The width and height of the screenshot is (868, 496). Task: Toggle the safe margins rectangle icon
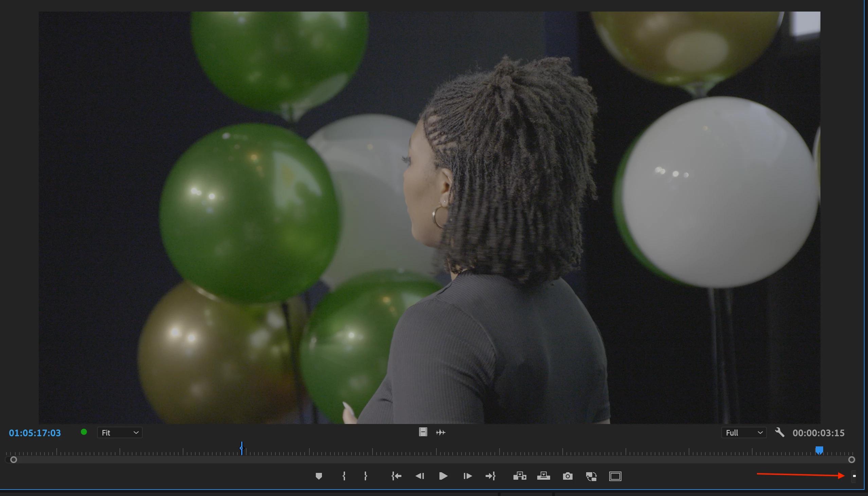[615, 476]
